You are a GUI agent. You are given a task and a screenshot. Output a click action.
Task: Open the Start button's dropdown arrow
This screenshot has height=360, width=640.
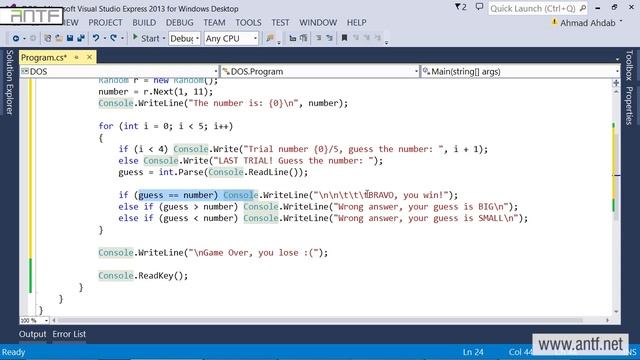click(x=164, y=38)
